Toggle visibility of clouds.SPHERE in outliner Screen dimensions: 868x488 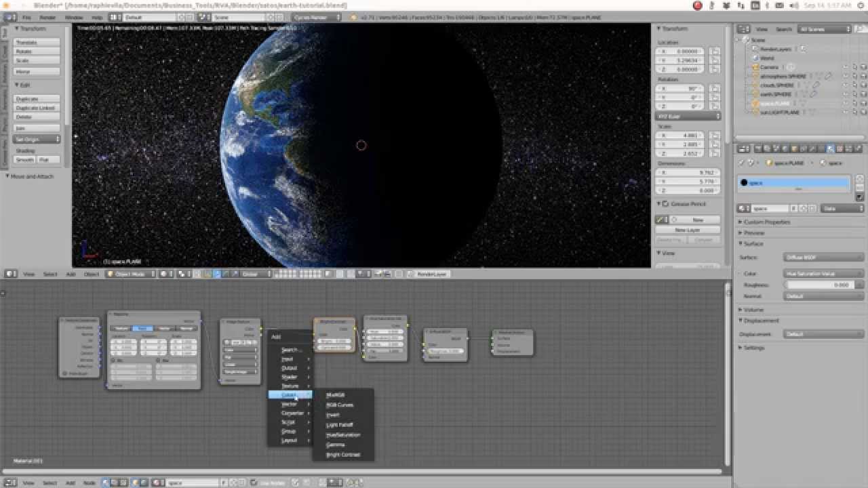pos(846,85)
